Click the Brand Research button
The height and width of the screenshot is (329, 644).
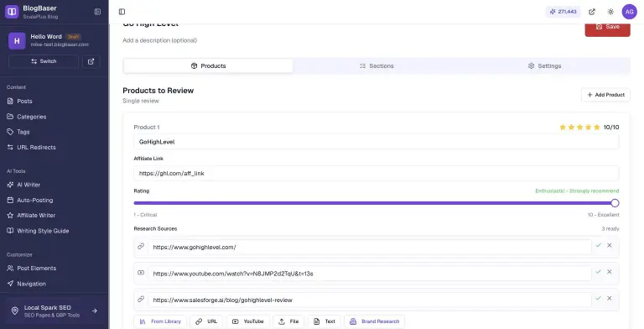375,321
